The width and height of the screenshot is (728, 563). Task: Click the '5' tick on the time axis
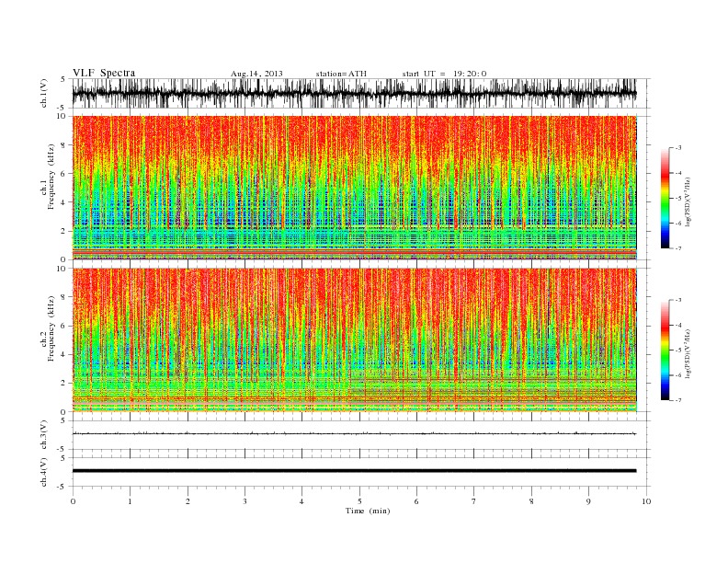pyautogui.click(x=359, y=501)
